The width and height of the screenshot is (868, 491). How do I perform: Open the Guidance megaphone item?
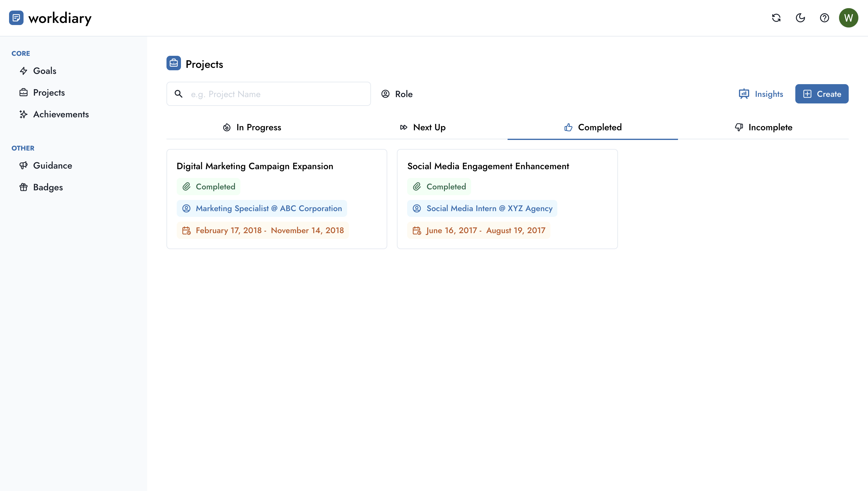point(52,166)
